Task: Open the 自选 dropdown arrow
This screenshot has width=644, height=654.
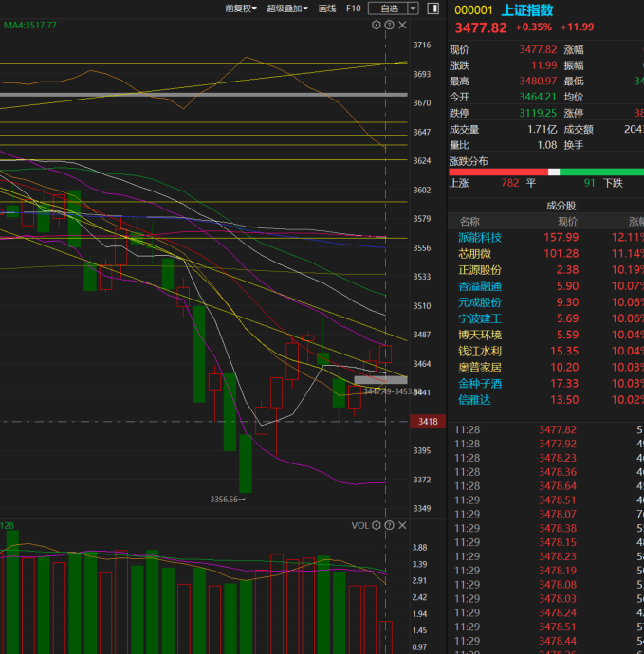Action: 414,9
